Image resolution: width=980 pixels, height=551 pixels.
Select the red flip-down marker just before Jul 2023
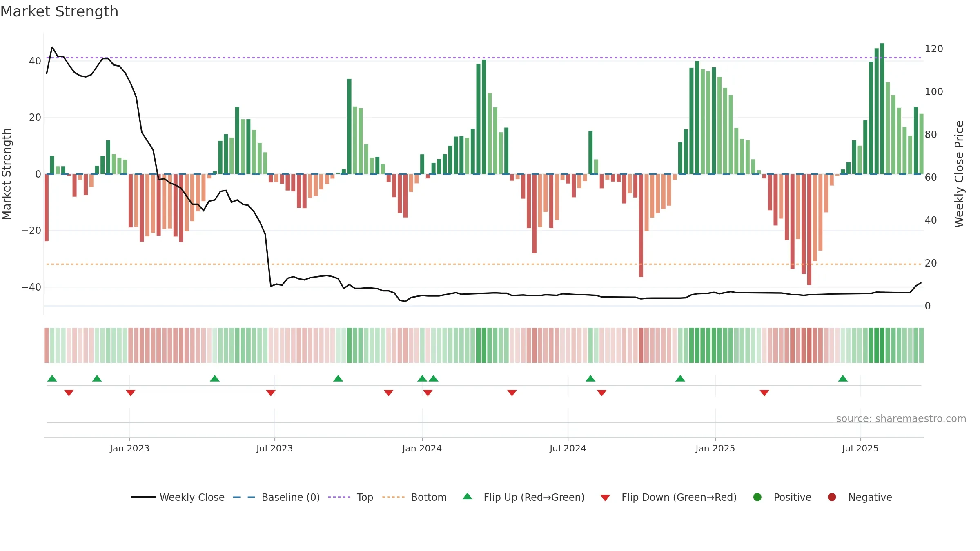click(x=271, y=393)
